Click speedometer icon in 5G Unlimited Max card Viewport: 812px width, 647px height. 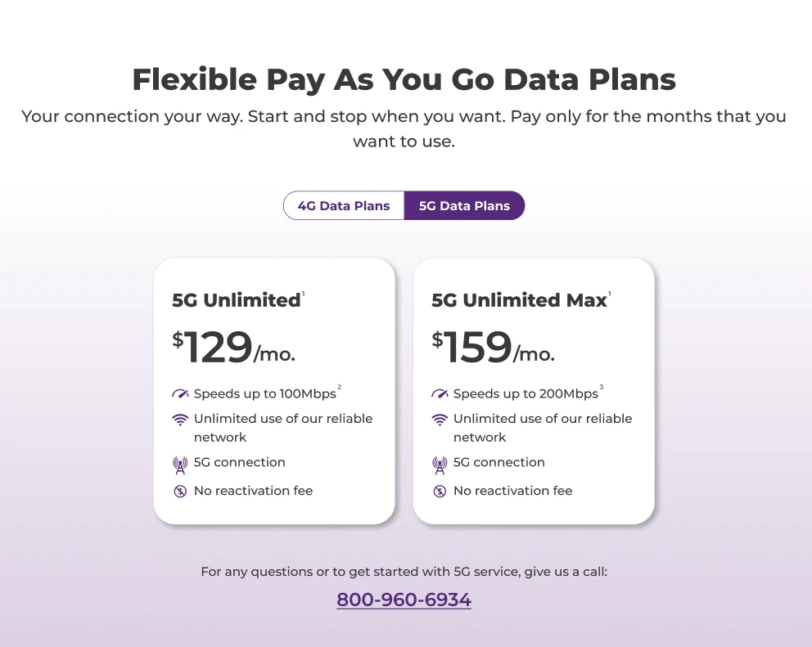pos(440,394)
